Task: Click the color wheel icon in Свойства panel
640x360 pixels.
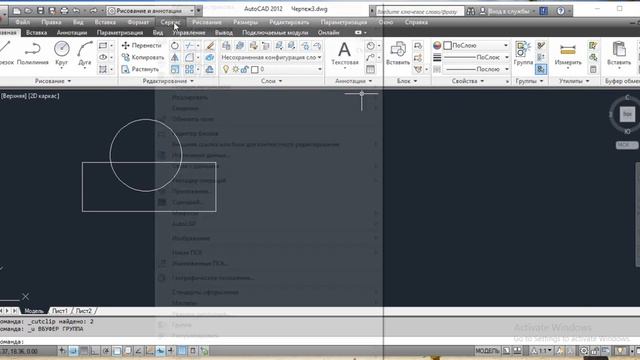Action: pos(437,46)
